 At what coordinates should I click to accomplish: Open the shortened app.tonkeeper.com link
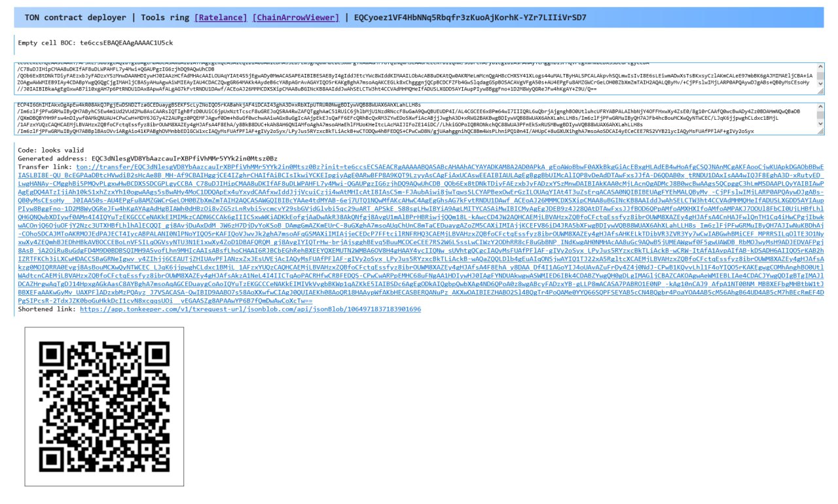[x=250, y=309]
